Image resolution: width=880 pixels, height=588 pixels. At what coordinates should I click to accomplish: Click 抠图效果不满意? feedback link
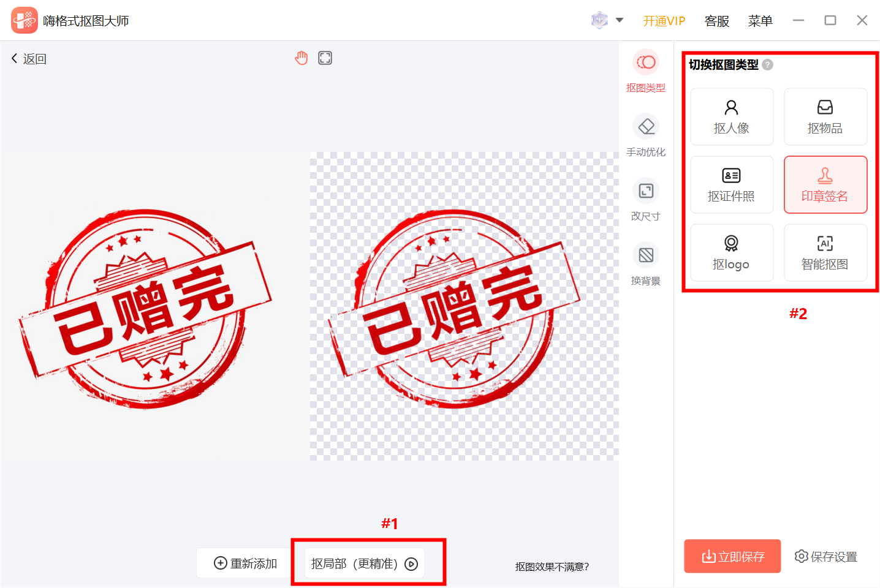(551, 567)
